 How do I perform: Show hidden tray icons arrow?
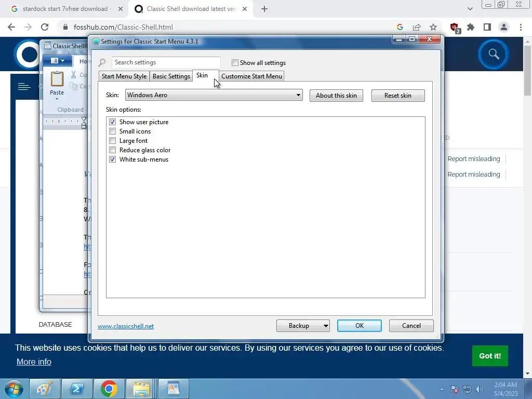[442, 390]
